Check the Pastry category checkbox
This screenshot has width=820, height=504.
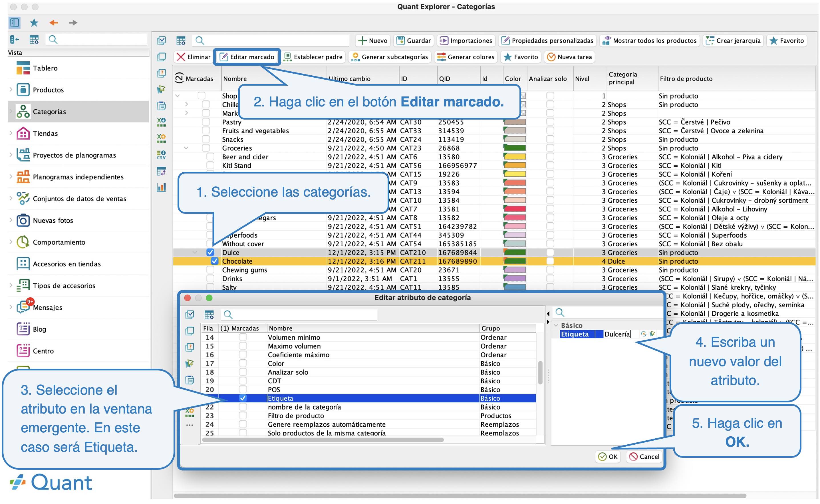pyautogui.click(x=206, y=122)
